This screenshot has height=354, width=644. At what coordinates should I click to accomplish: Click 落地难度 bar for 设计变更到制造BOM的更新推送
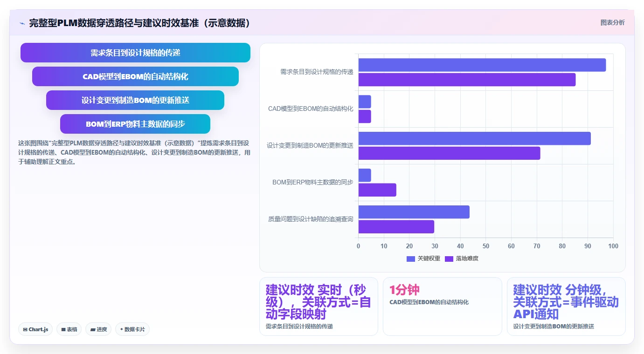tap(449, 153)
